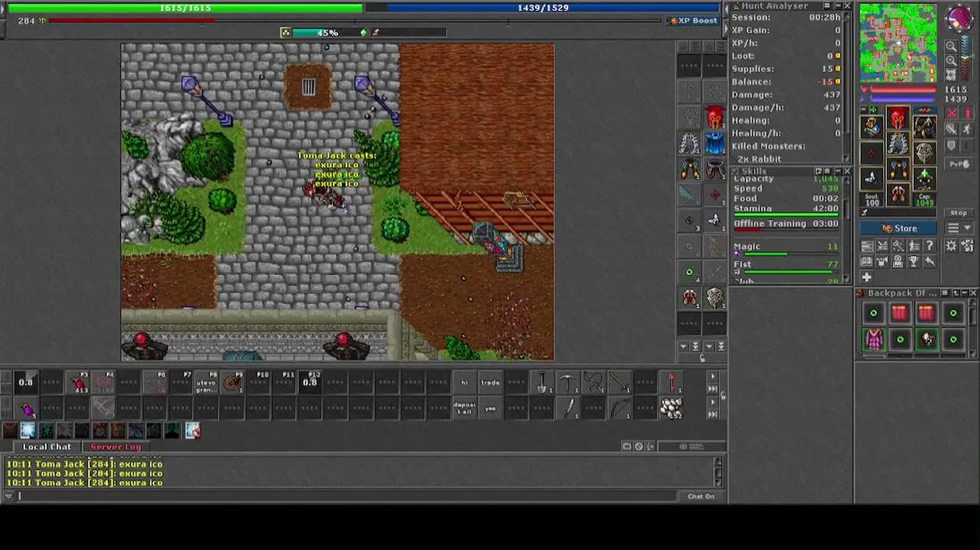Click the armor slot in equipment panel
980x550 pixels.
(898, 145)
